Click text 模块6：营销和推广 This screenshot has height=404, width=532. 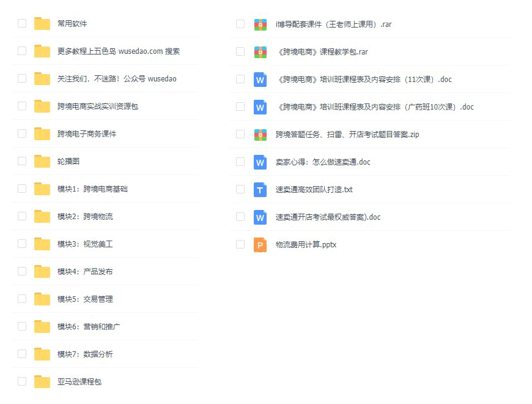coord(89,326)
